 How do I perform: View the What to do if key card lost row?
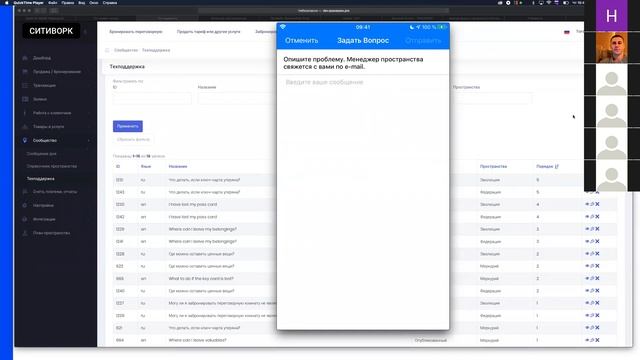point(587,278)
